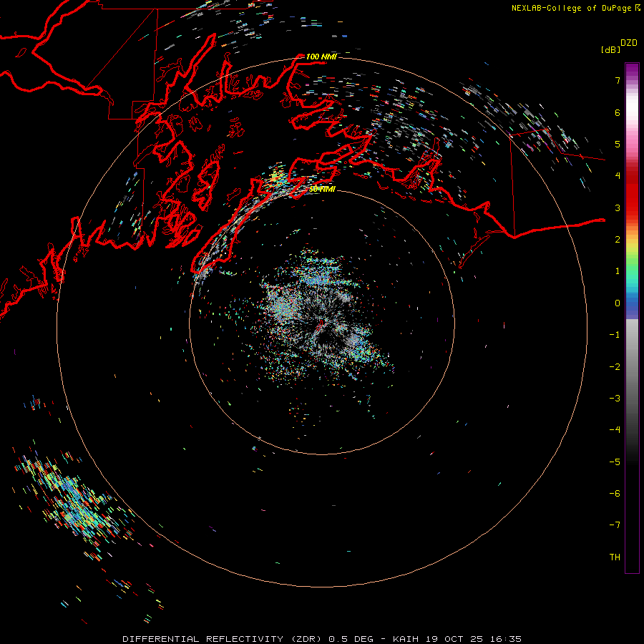Screen dimensions: 644x644
Task: Click the -1 dB color scale value
Action: tap(615, 335)
